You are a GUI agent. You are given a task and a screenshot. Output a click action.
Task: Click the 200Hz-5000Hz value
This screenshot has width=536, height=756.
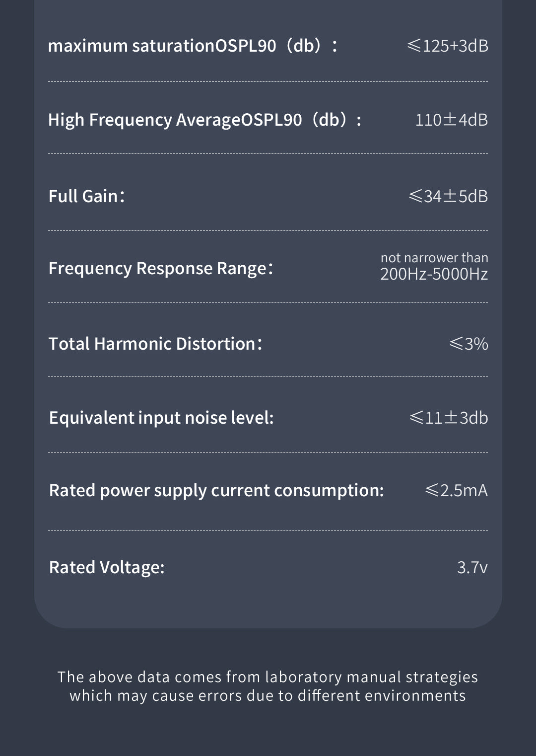coord(434,274)
